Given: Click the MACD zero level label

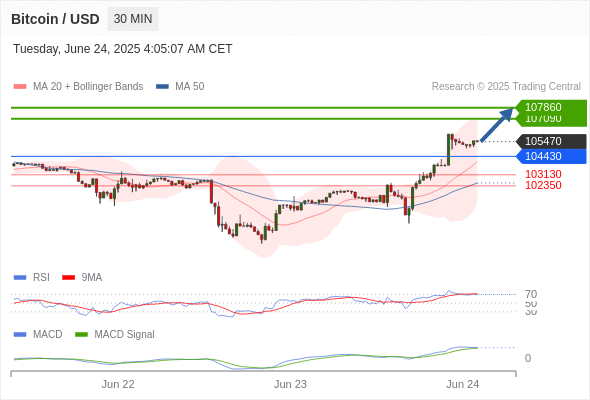Looking at the screenshot, I should (528, 358).
